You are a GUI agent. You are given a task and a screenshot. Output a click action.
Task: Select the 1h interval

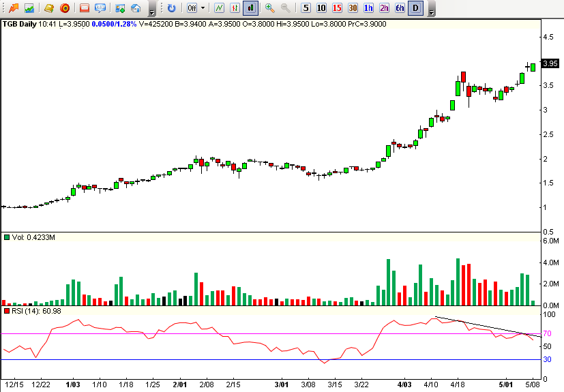tap(368, 8)
